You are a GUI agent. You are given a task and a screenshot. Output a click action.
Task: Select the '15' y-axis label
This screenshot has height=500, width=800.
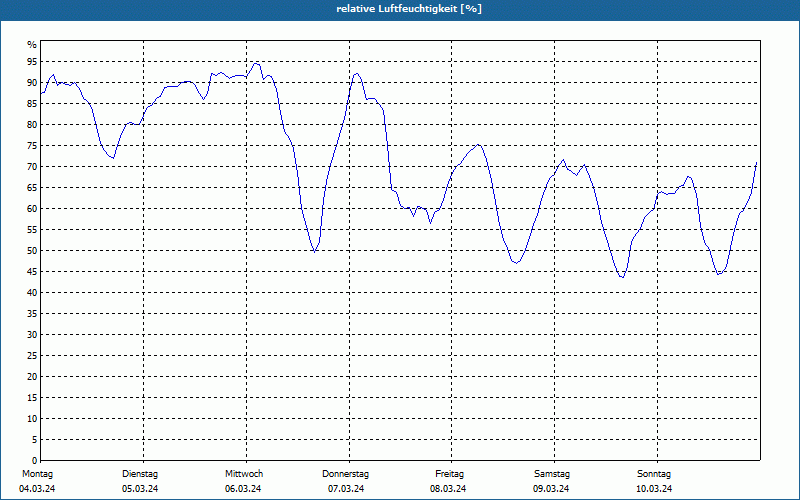(32, 397)
